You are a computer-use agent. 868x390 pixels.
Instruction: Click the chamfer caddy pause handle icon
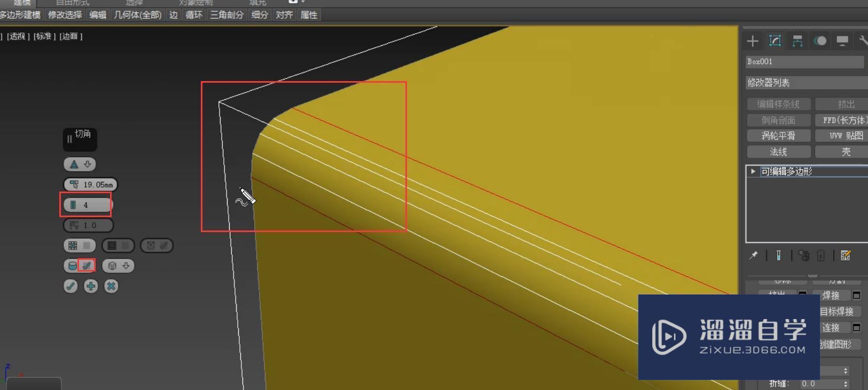[x=69, y=139]
